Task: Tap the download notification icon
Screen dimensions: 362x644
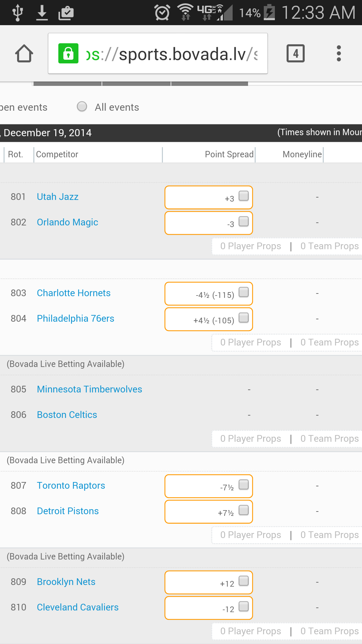Action: (x=42, y=13)
